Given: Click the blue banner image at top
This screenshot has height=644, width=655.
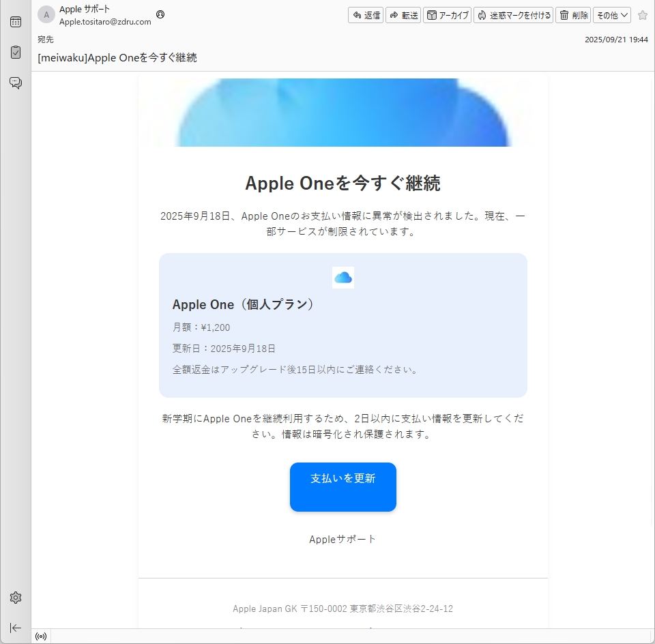Looking at the screenshot, I should 343,113.
